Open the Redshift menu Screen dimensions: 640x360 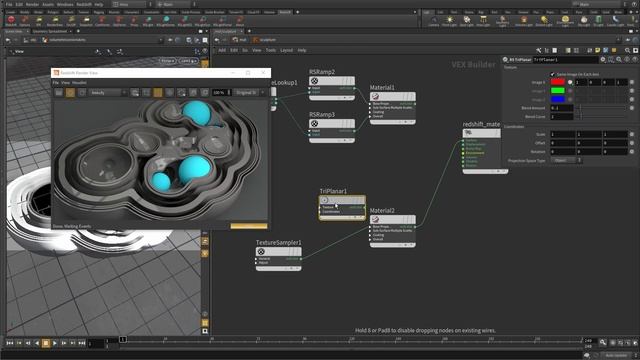click(84, 4)
